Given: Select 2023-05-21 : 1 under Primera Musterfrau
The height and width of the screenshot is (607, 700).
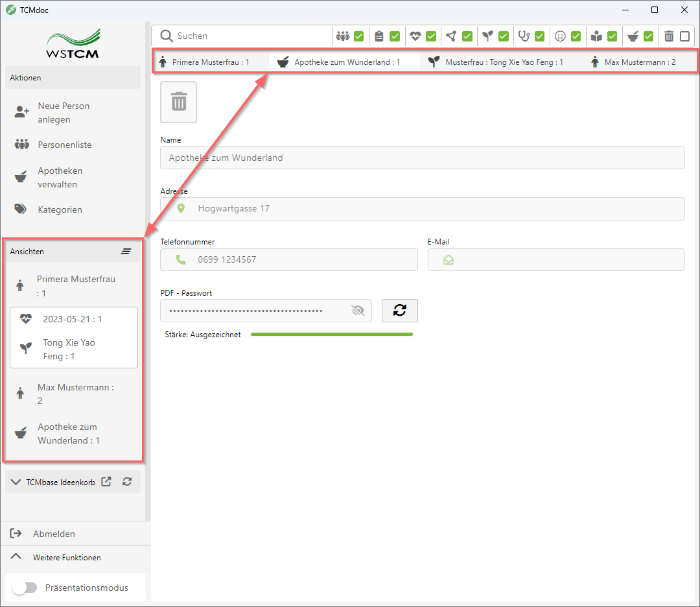Looking at the screenshot, I should [73, 319].
